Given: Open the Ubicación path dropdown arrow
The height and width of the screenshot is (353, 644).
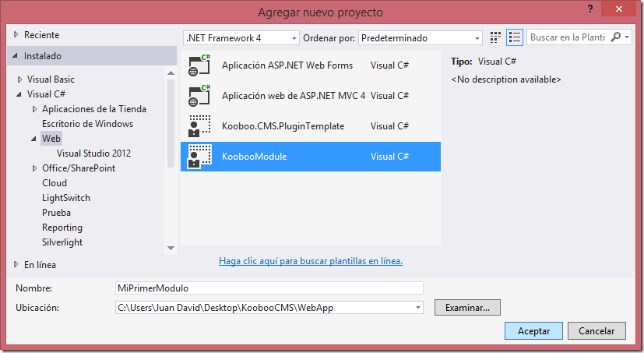Looking at the screenshot, I should [x=417, y=307].
